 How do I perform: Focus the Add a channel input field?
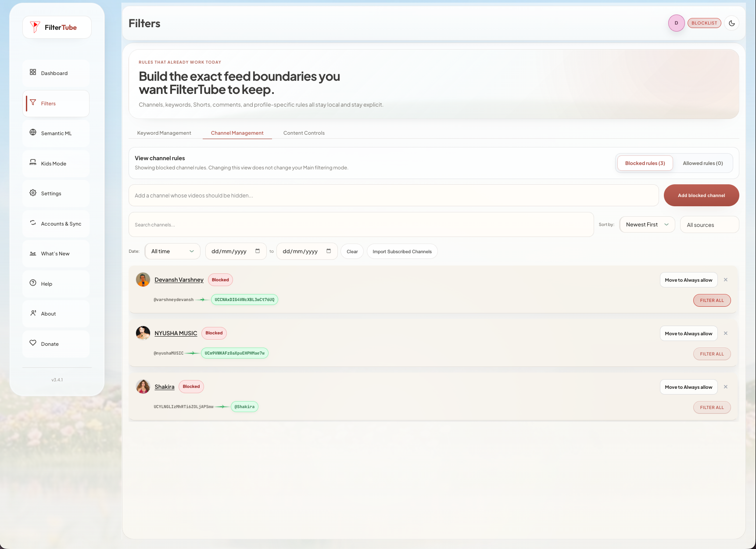(x=394, y=195)
